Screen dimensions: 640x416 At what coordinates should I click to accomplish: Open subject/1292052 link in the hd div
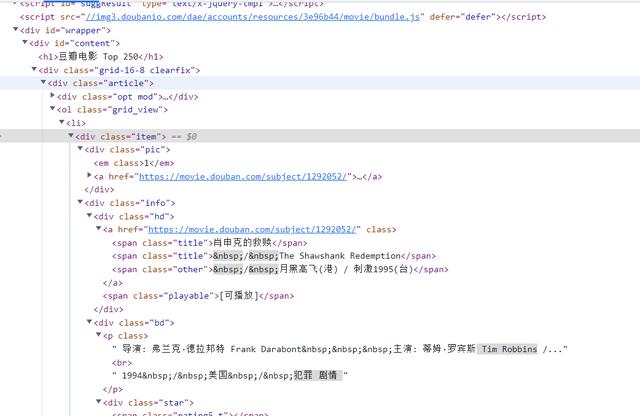point(252,229)
